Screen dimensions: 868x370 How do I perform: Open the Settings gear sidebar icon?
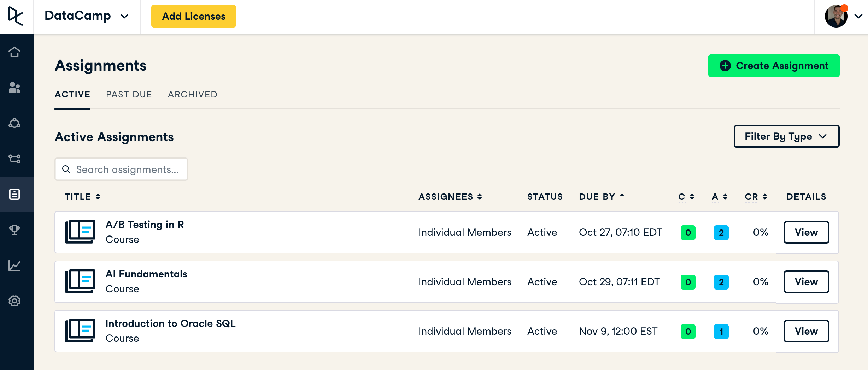coord(14,301)
